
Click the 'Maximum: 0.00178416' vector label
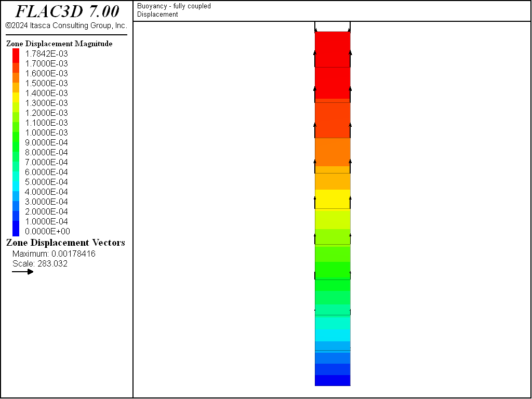tap(54, 254)
